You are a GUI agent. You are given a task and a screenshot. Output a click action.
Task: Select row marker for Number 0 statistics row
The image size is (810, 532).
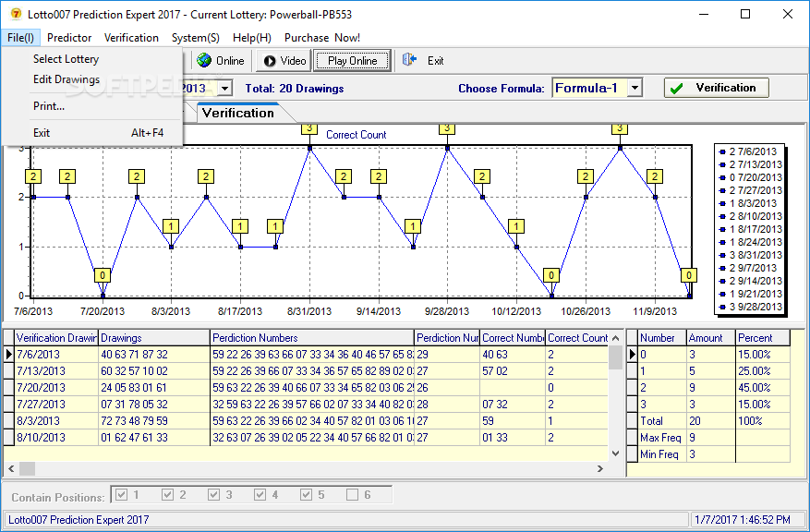click(633, 355)
